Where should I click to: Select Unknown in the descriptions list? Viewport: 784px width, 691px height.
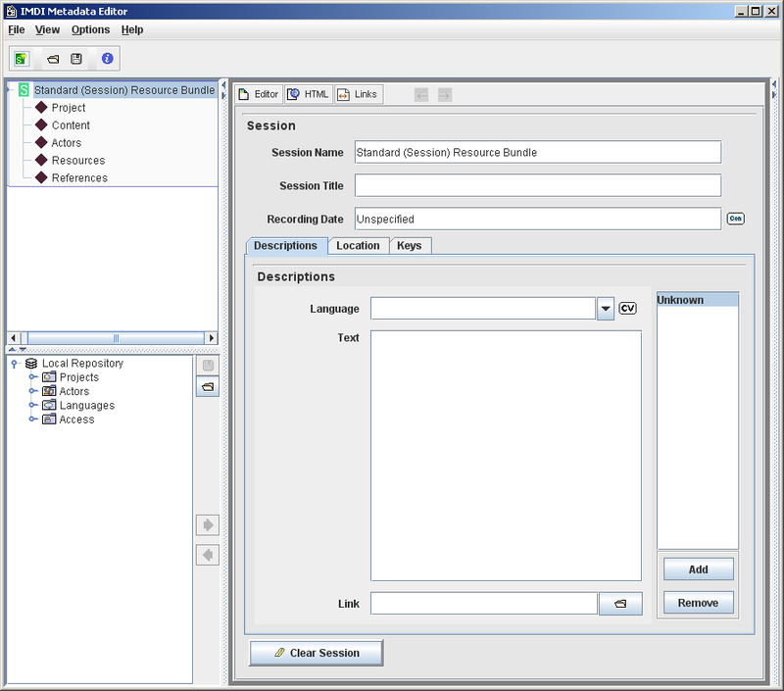click(x=698, y=300)
